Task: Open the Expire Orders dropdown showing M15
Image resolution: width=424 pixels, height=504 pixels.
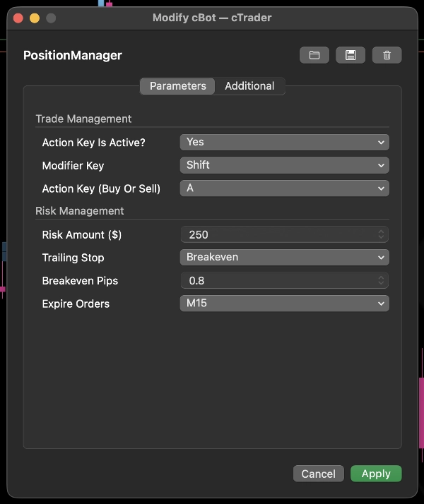Action: point(284,304)
